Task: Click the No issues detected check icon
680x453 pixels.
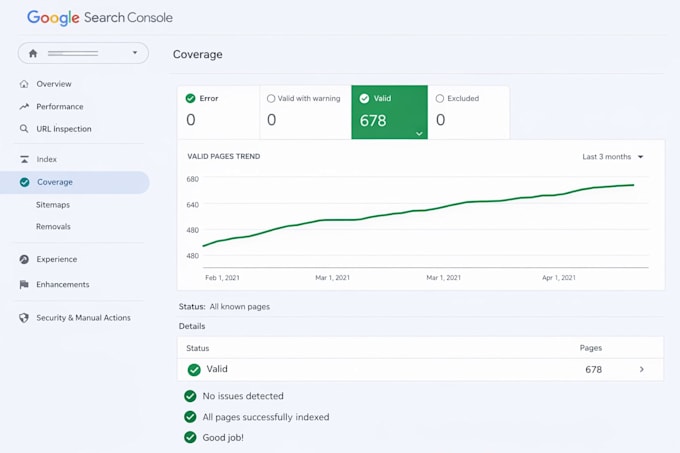Action: tap(190, 396)
